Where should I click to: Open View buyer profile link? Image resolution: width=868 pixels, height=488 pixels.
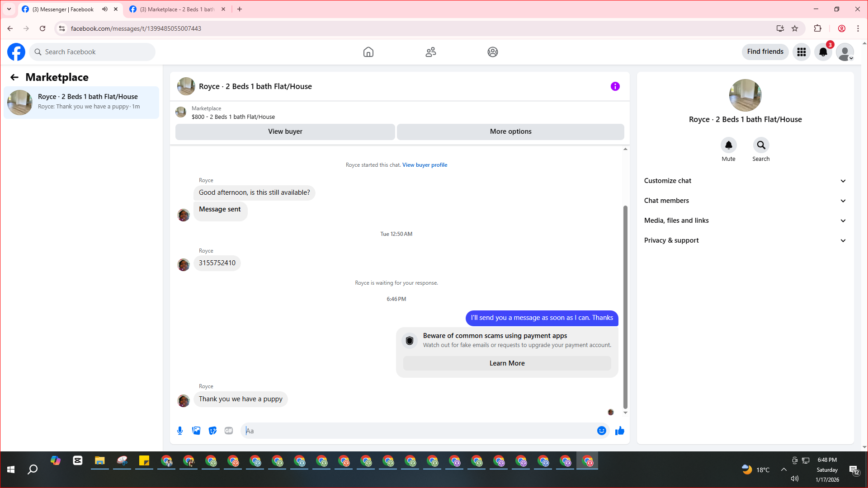click(x=425, y=165)
